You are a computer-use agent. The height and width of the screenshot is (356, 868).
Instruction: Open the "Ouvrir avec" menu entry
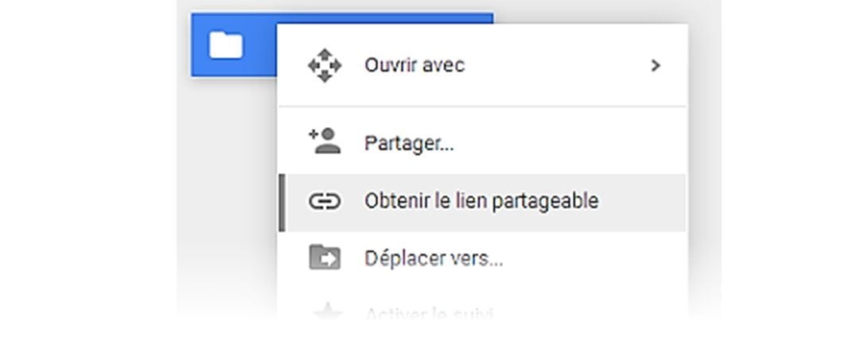(x=414, y=66)
